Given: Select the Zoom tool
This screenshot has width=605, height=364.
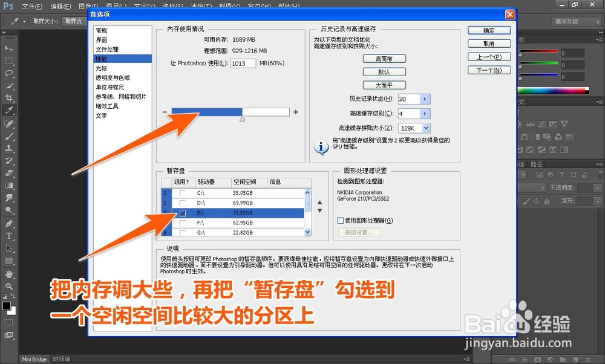Looking at the screenshot, I should tap(9, 287).
